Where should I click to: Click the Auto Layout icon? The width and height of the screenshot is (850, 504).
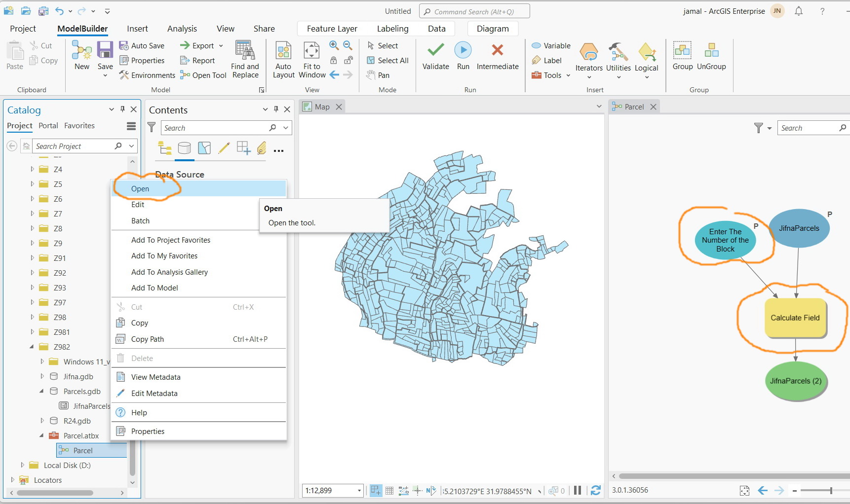pyautogui.click(x=283, y=58)
